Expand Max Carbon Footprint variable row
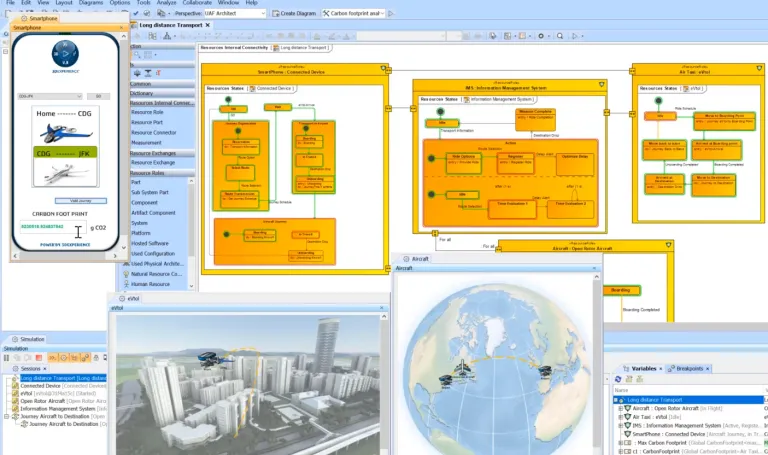 [x=621, y=443]
